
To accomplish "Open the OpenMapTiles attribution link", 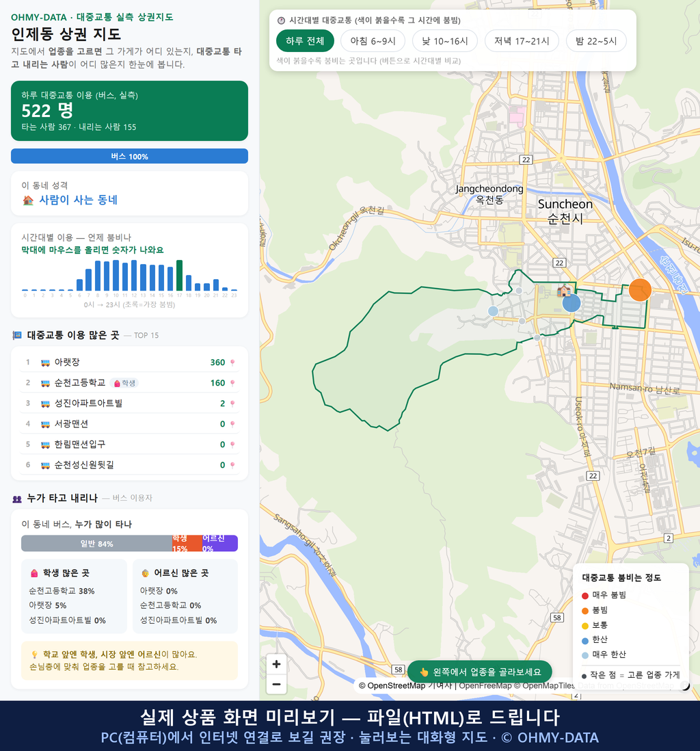I will click(544, 686).
